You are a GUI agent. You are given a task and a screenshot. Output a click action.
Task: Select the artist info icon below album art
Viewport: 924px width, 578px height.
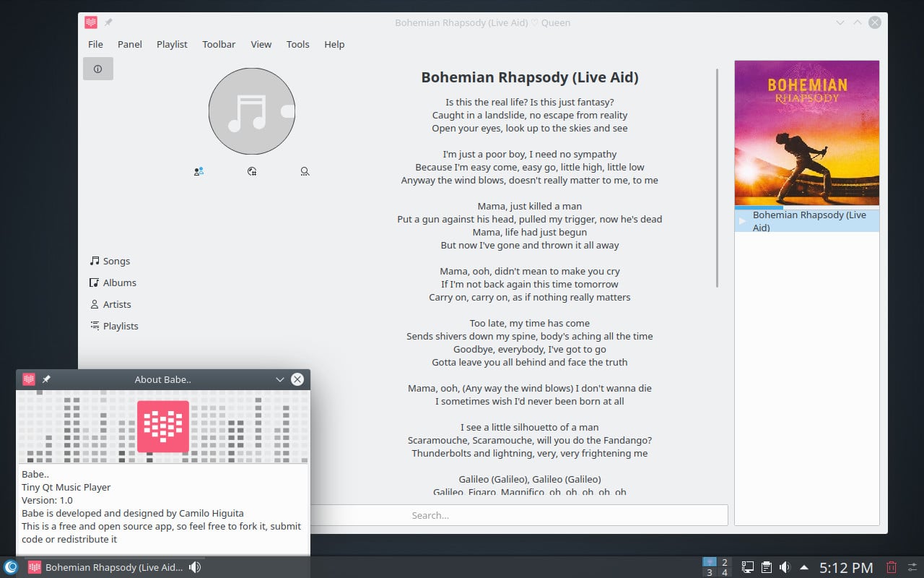coord(199,171)
